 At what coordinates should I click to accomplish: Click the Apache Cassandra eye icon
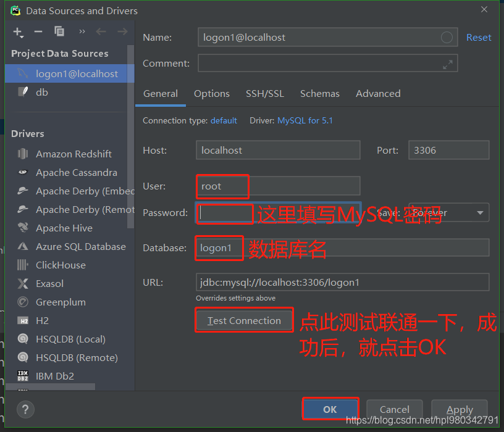click(22, 172)
